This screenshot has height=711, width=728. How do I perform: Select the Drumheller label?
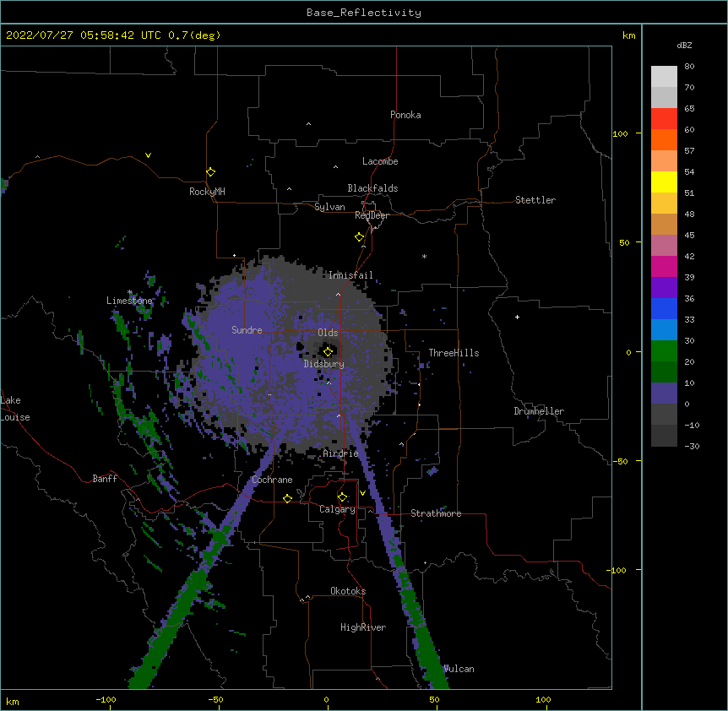(539, 411)
